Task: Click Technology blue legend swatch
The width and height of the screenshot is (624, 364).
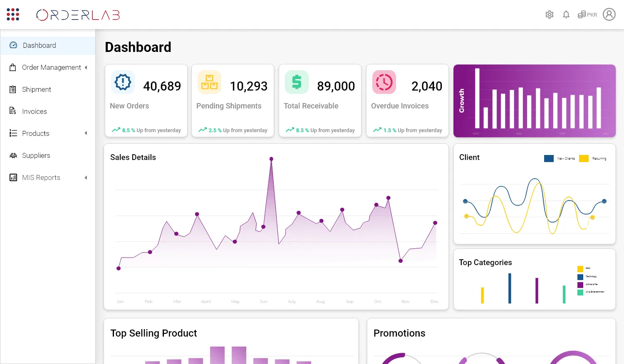Action: [580, 277]
